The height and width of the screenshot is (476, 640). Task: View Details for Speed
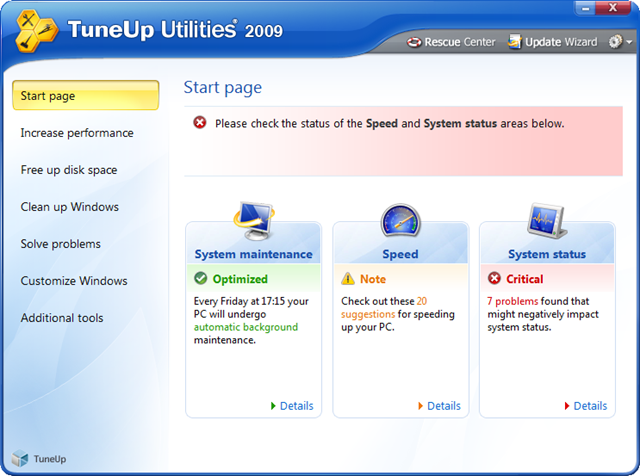pos(439,406)
